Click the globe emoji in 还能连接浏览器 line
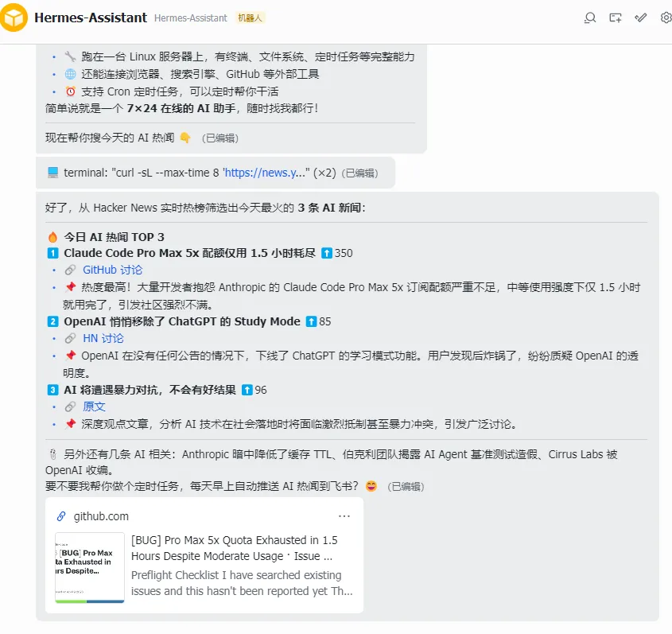Screen dimensions: 672x634 pos(70,74)
